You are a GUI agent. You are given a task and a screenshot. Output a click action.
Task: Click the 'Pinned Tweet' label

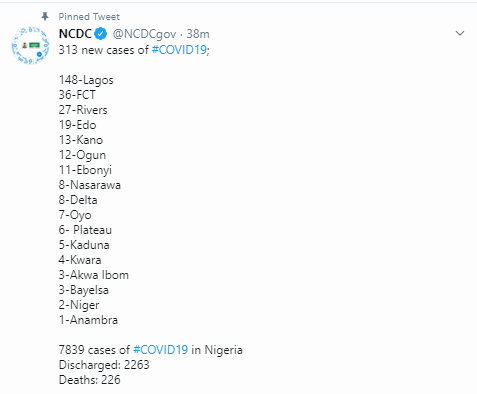[89, 17]
